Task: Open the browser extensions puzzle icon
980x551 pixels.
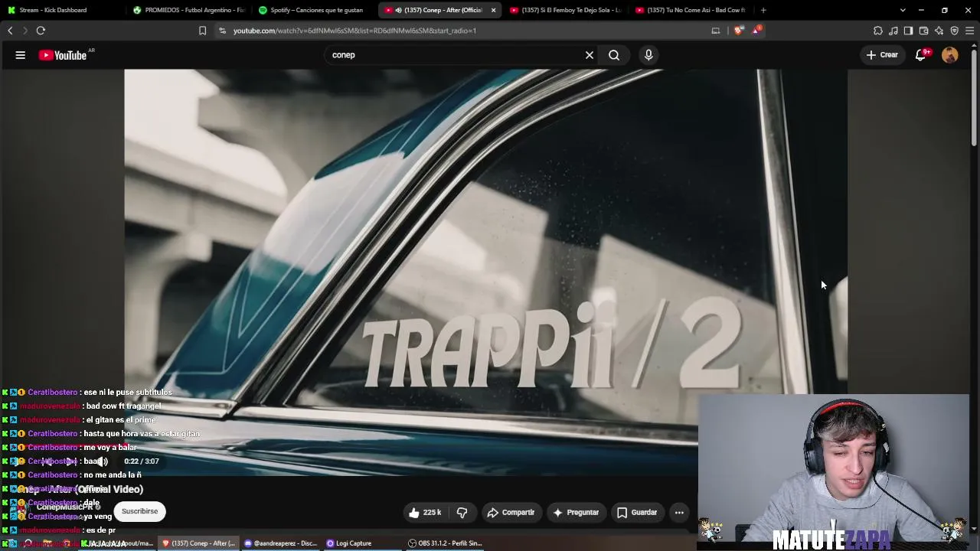Action: 878,31
